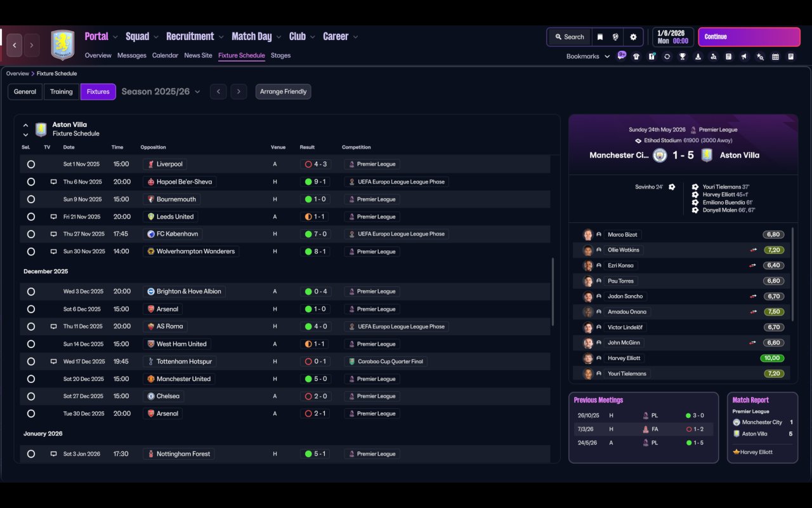Click TV icon on Nottingham Forest row
812x508 pixels.
(53, 454)
